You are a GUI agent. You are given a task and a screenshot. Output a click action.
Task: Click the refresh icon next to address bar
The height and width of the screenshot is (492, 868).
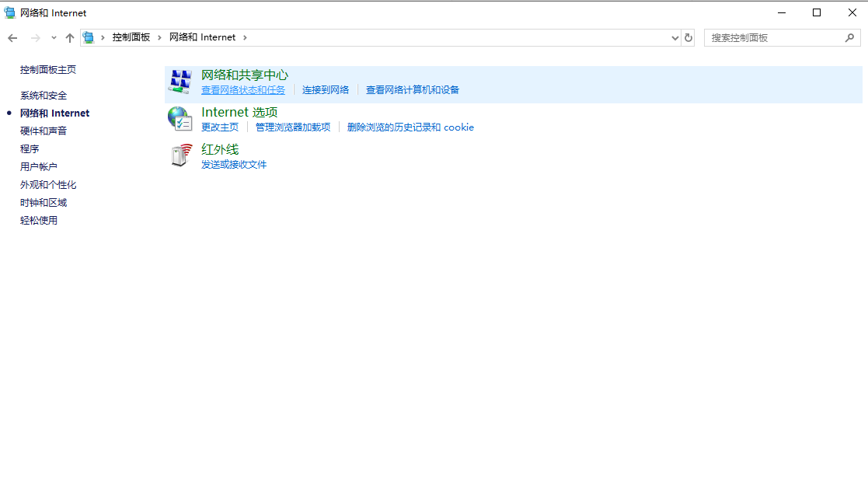coord(688,37)
